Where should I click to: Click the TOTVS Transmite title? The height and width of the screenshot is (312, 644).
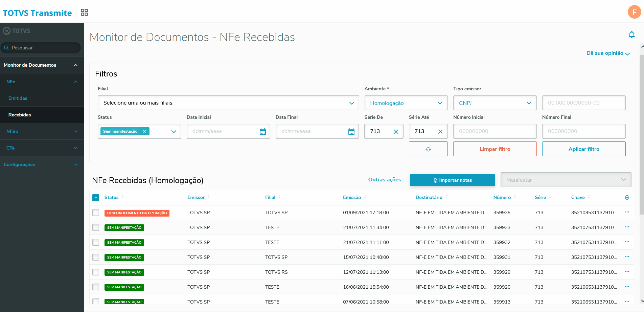click(37, 13)
